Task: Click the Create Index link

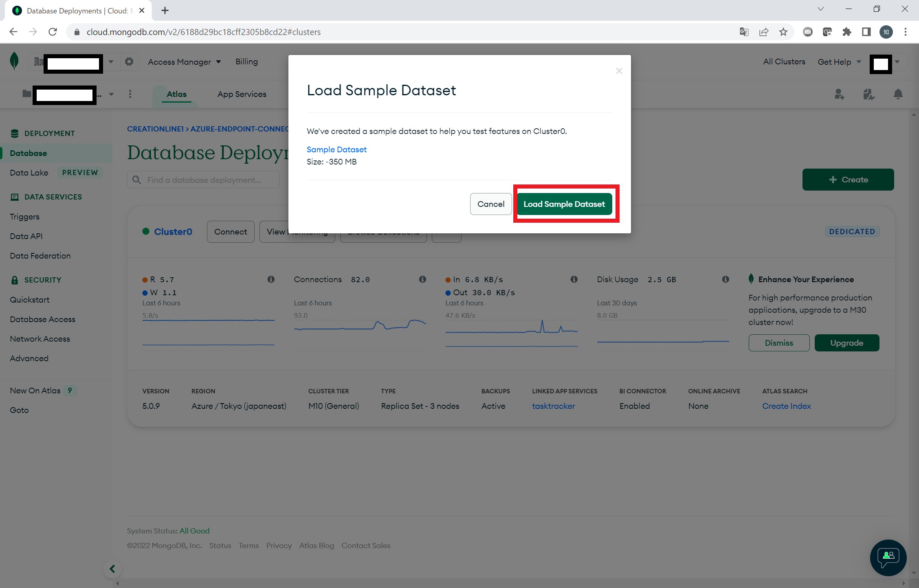Action: point(786,406)
